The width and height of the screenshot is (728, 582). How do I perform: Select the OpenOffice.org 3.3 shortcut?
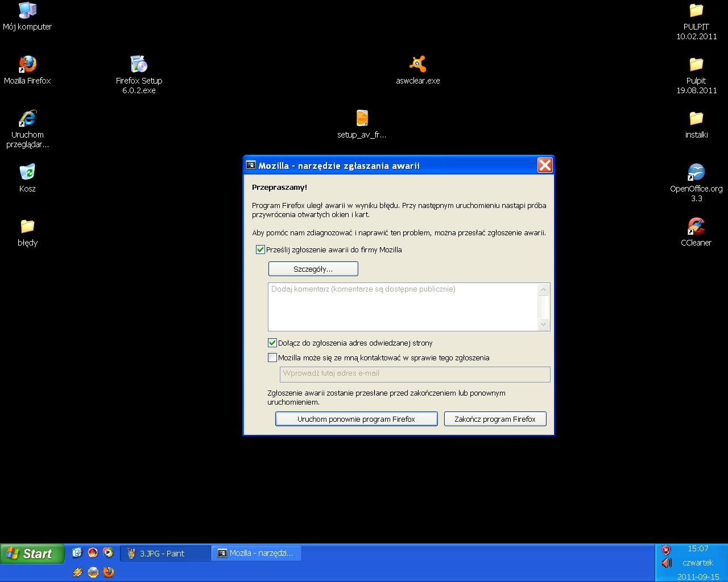coord(696,183)
